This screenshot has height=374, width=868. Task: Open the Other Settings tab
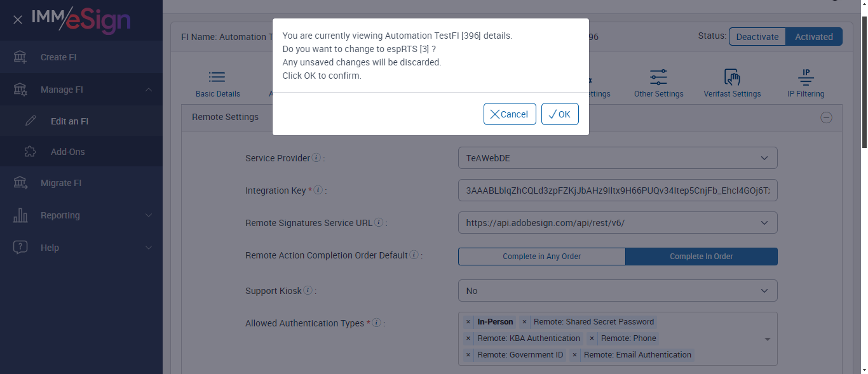pos(658,84)
